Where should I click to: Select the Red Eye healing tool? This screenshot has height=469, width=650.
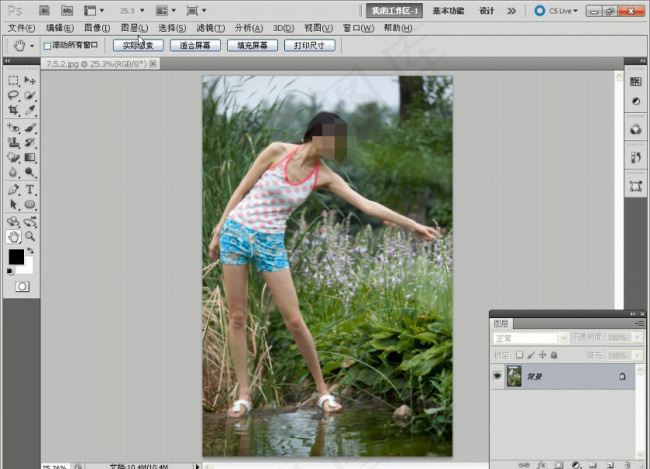click(x=13, y=128)
